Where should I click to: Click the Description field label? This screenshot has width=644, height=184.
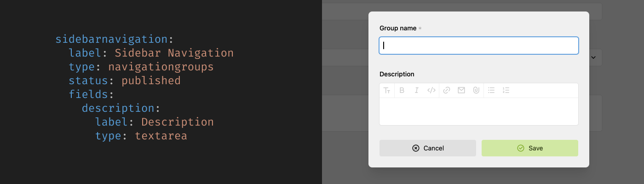tap(397, 74)
